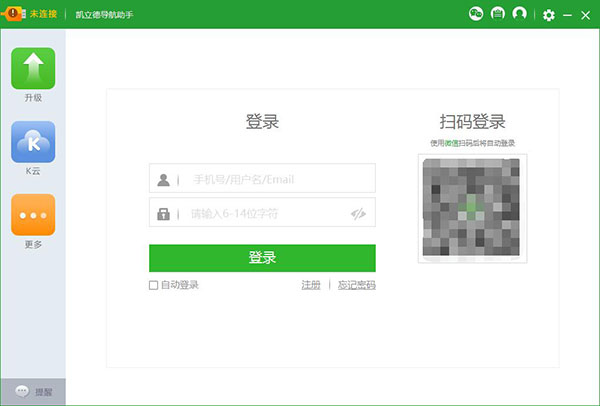Click the user silhouette icon in username field
The image size is (600, 406).
tap(163, 179)
